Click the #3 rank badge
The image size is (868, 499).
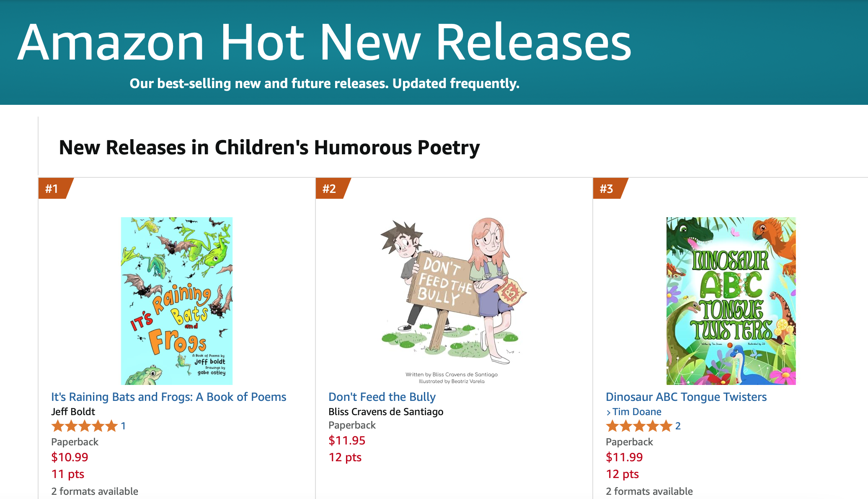coord(607,190)
